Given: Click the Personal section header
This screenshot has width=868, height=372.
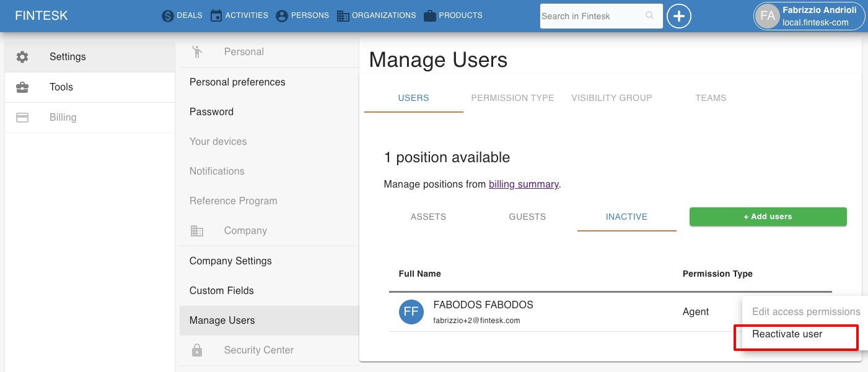Looking at the screenshot, I should [244, 52].
